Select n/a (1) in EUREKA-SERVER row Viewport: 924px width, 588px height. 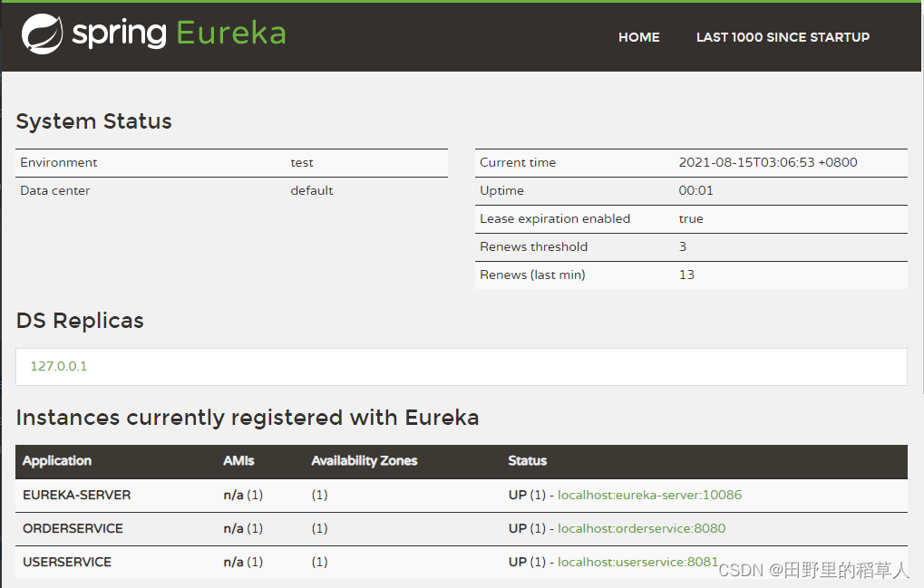click(x=243, y=495)
